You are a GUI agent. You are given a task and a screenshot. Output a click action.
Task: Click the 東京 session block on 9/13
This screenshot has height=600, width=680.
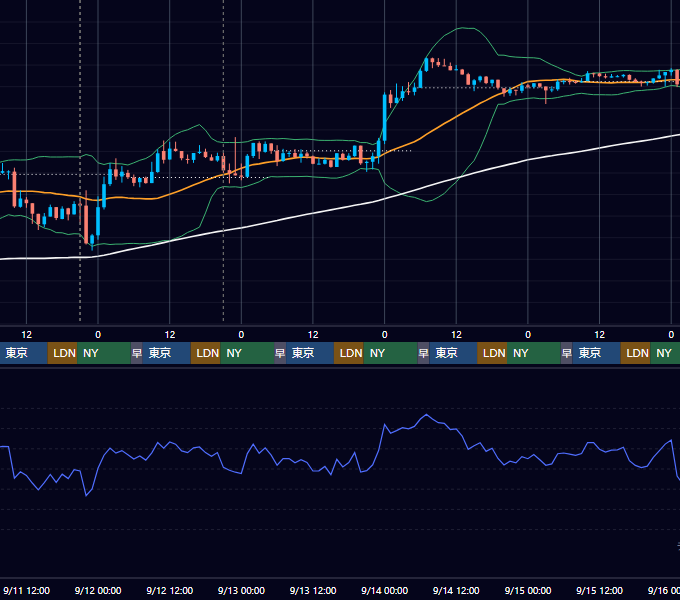coord(310,353)
